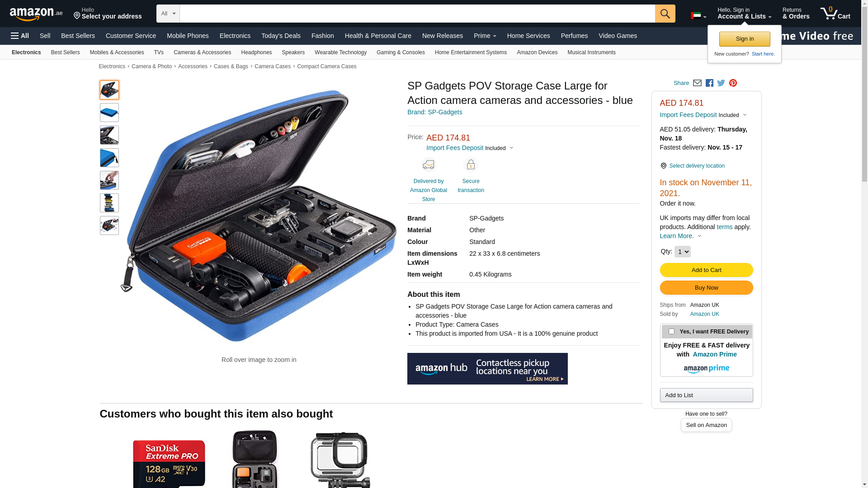The image size is (868, 488).
Task: Open the Select delivery location link
Action: tap(697, 166)
